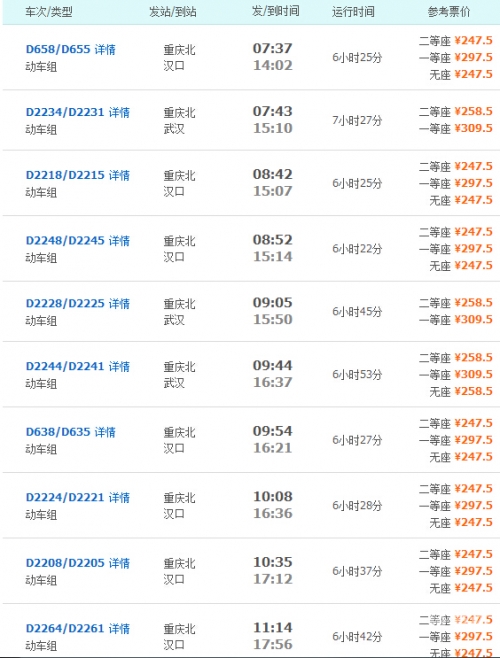Click the 运行时间 column header

coord(353,12)
